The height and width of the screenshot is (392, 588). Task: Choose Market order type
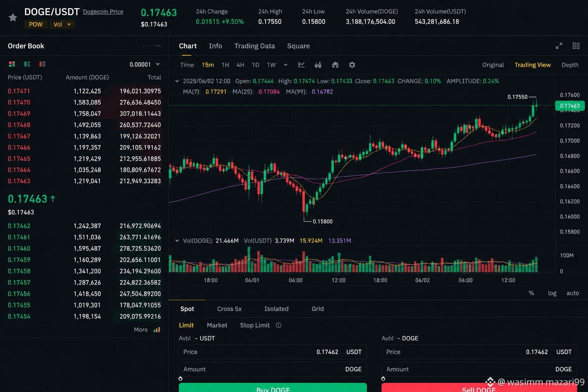(x=217, y=325)
